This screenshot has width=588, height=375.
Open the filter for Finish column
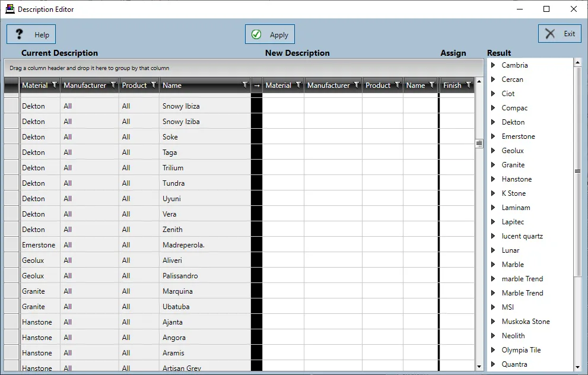point(469,85)
